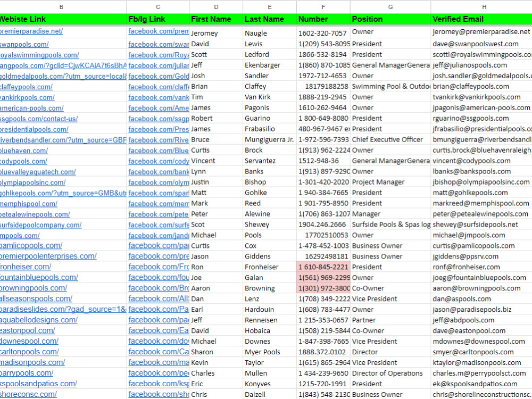The height and width of the screenshot is (399, 532).
Task: Open the carltonpools.com/ link
Action: click(29, 352)
